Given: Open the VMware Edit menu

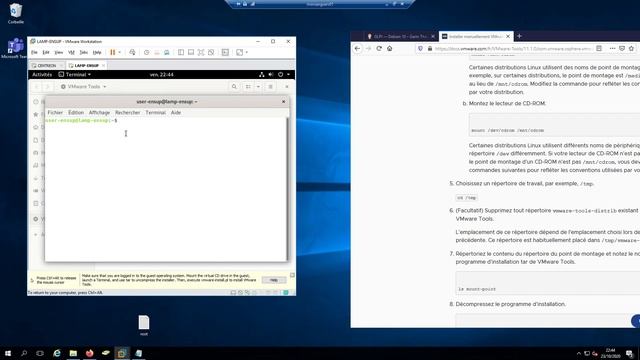Looking at the screenshot, I should [x=46, y=52].
